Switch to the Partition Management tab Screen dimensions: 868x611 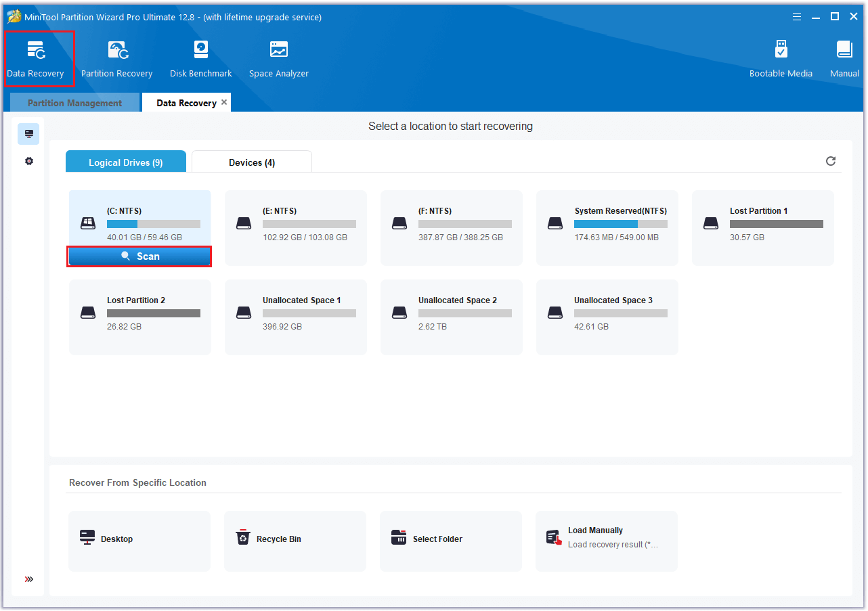click(x=74, y=102)
